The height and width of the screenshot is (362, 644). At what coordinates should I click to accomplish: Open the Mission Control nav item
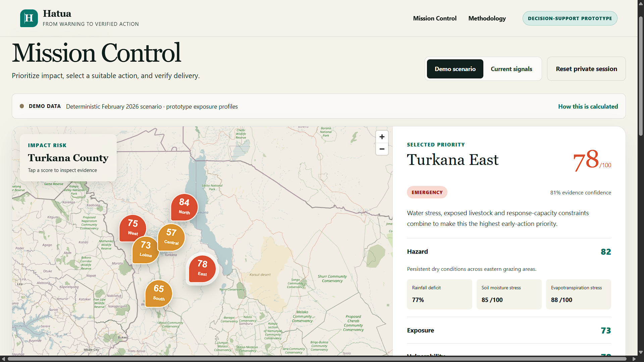pyautogui.click(x=435, y=18)
